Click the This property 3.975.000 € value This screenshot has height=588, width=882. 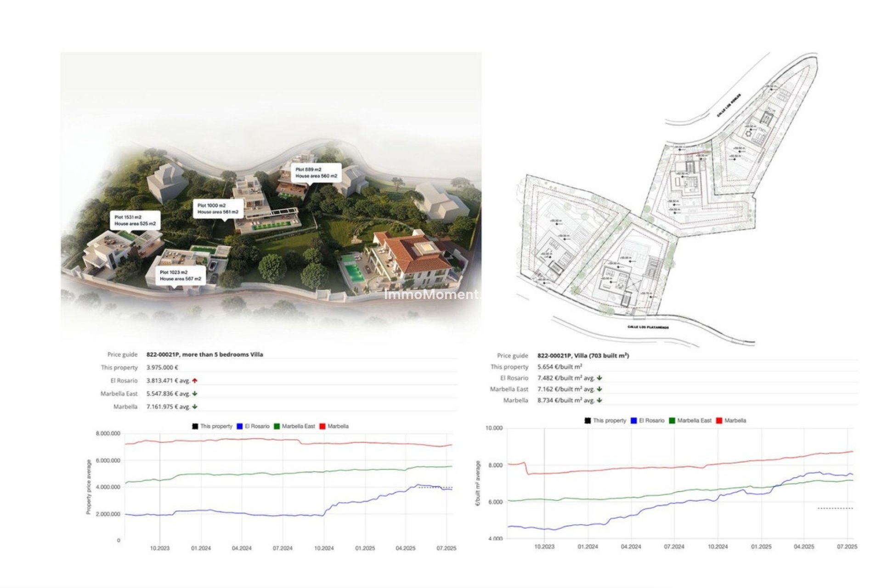[162, 367]
